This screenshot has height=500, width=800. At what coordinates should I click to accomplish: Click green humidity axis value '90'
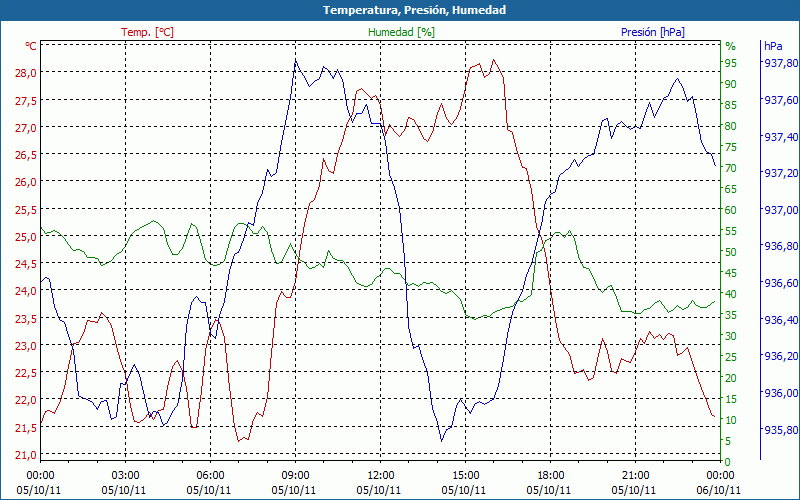click(731, 84)
